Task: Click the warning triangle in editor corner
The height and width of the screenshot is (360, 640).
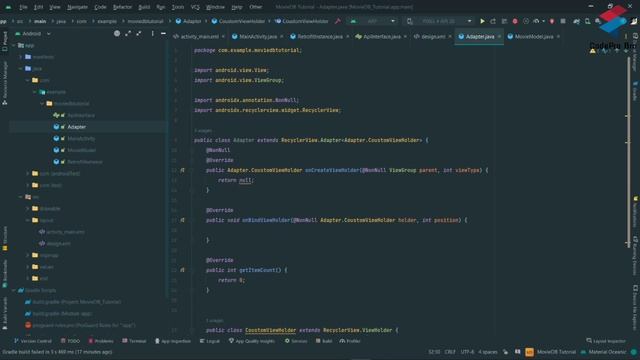Action: click(593, 51)
